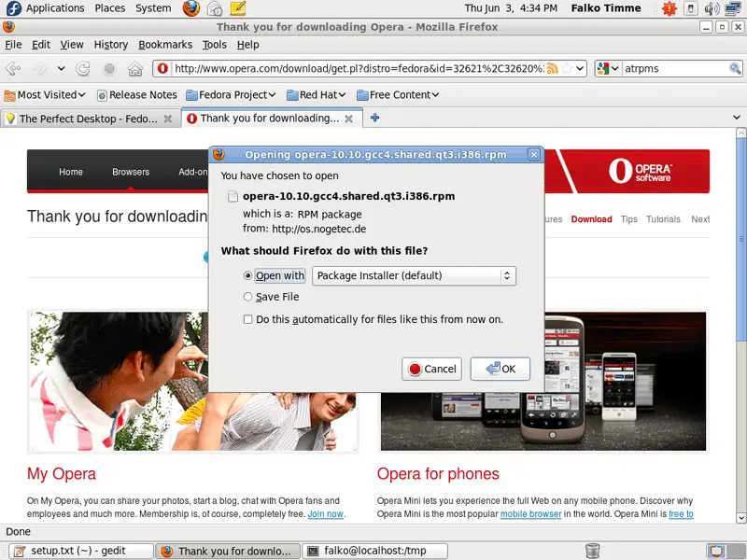Open the Release Notes bookmark
Screen dimensions: 747x560
[x=137, y=95]
